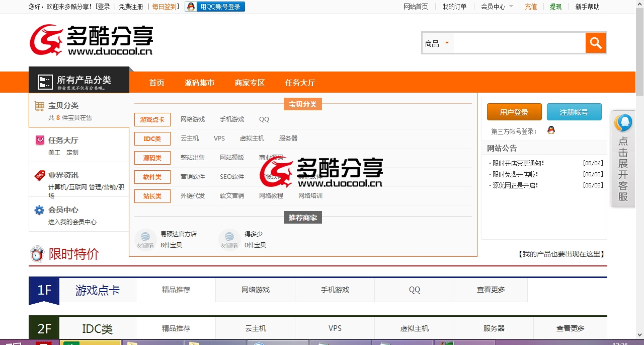Viewport: 644px width, 345px height.
Task: Open the IDC类 category box
Action: click(152, 139)
